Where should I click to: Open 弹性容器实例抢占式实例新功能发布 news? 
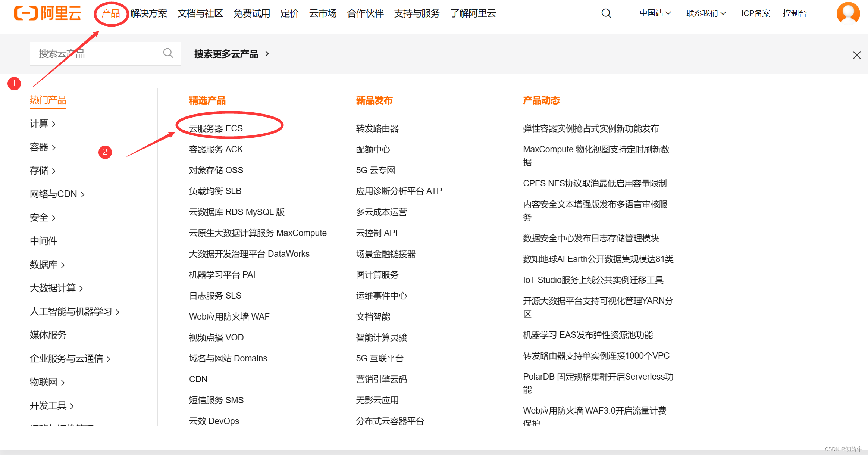click(x=591, y=128)
